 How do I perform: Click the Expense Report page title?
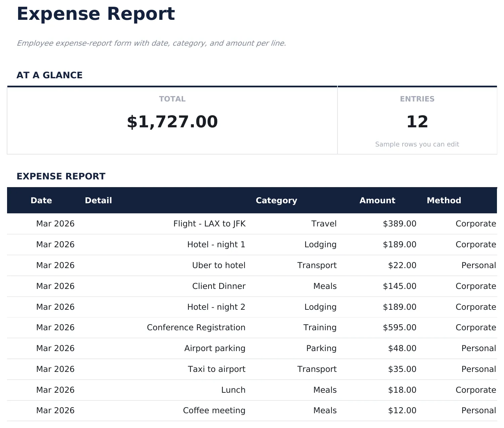96,14
